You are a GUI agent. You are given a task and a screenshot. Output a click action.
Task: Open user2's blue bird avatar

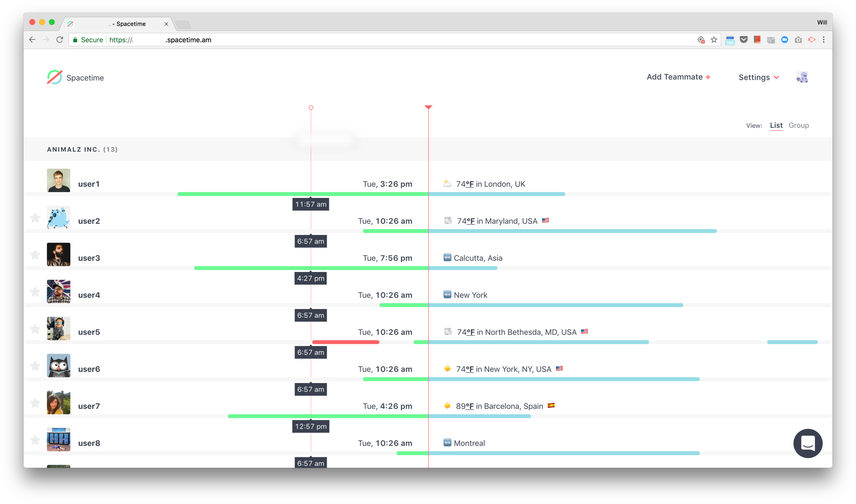[x=59, y=217]
